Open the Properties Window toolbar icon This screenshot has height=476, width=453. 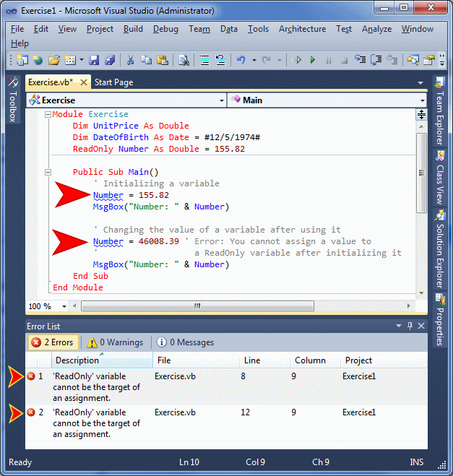pyautogui.click(x=429, y=60)
